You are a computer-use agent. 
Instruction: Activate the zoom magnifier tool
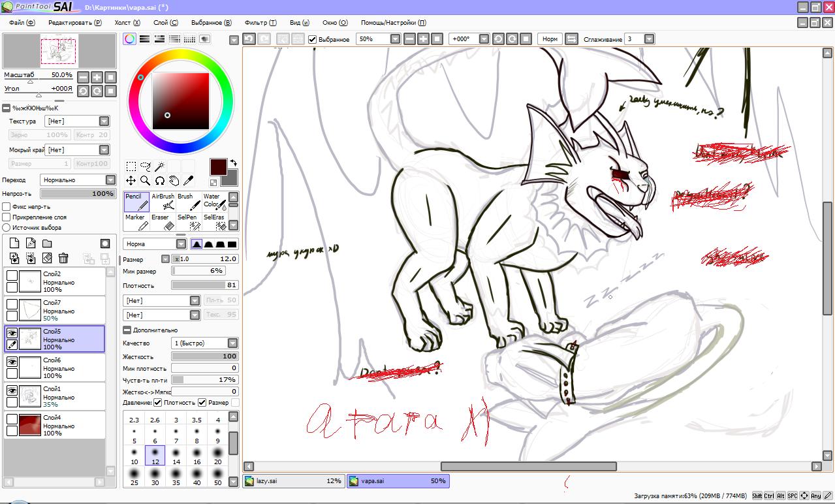point(146,181)
